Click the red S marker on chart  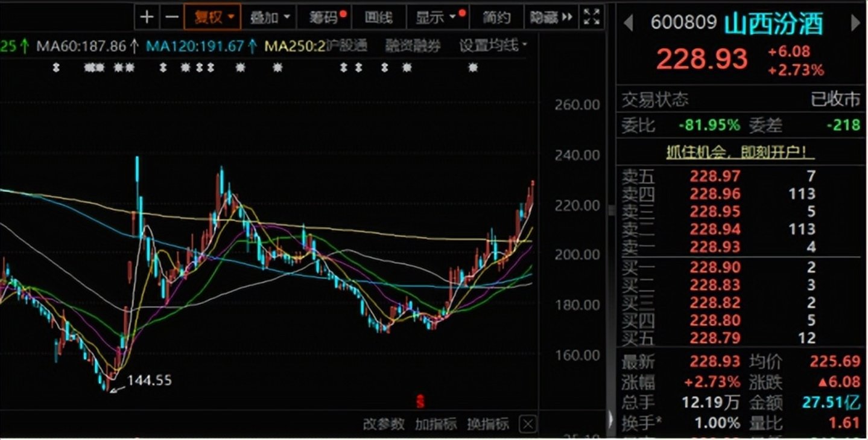(x=420, y=401)
